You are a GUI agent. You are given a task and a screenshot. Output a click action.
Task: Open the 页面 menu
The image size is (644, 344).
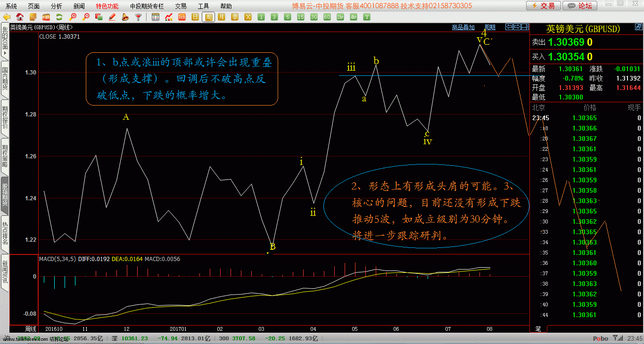click(34, 6)
